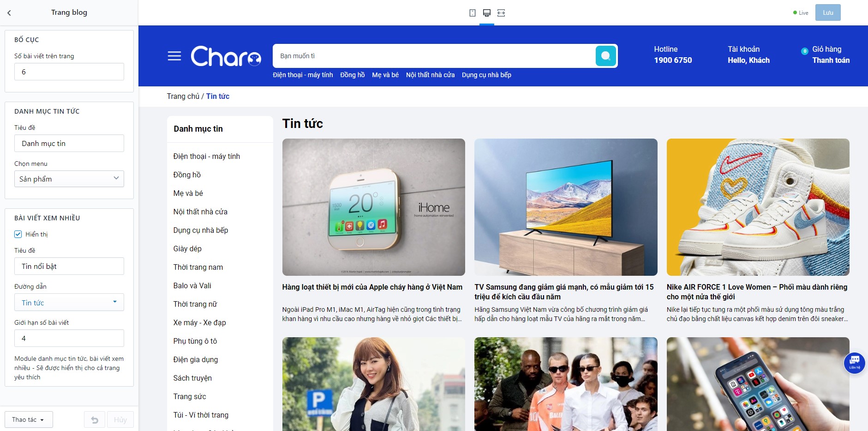Select Trang sức category
The image size is (868, 431).
point(190,396)
